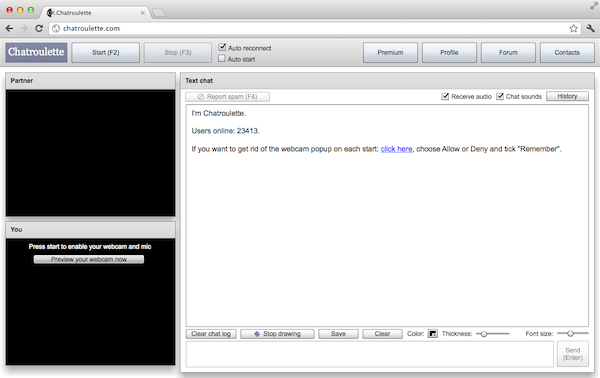The width and height of the screenshot is (600, 378).
Task: Toggle the Chat sounds checkbox
Action: [x=500, y=96]
